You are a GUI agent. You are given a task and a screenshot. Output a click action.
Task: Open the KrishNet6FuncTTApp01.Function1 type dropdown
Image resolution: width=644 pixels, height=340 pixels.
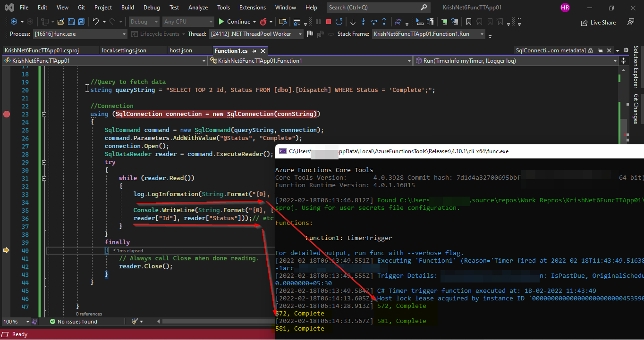[x=310, y=61]
